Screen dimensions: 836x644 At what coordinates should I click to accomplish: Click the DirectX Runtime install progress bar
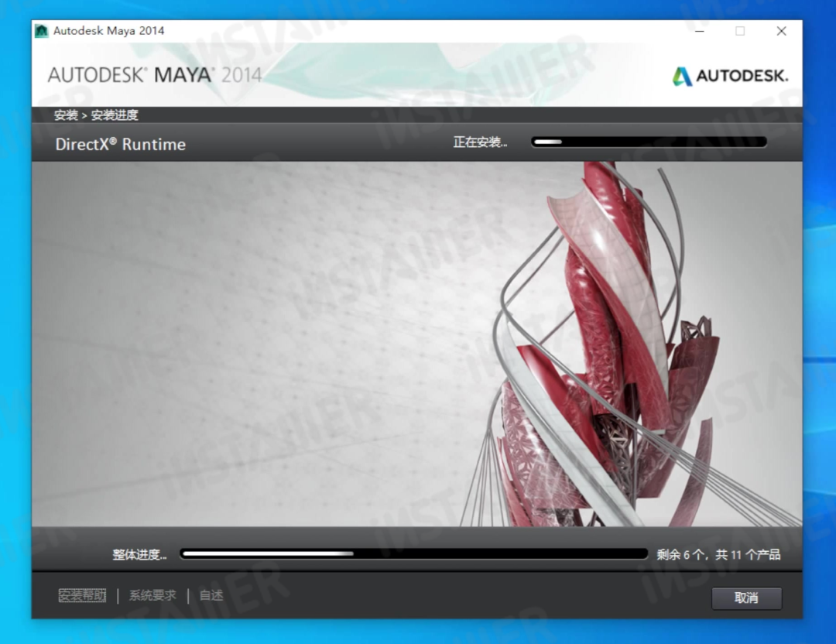point(649,142)
